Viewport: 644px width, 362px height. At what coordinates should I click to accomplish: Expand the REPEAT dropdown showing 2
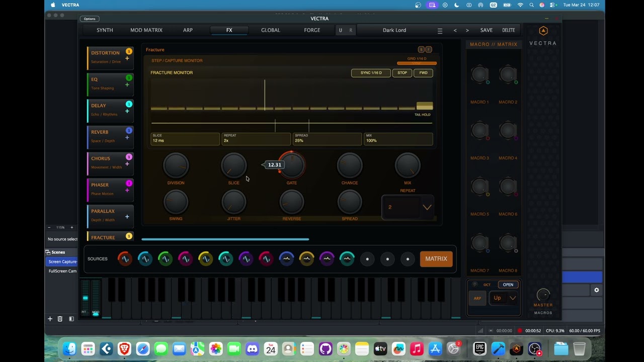(x=427, y=207)
